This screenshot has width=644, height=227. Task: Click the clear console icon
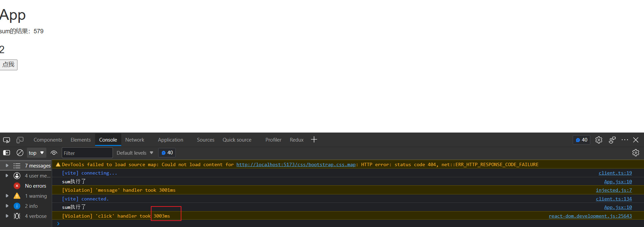click(x=20, y=153)
